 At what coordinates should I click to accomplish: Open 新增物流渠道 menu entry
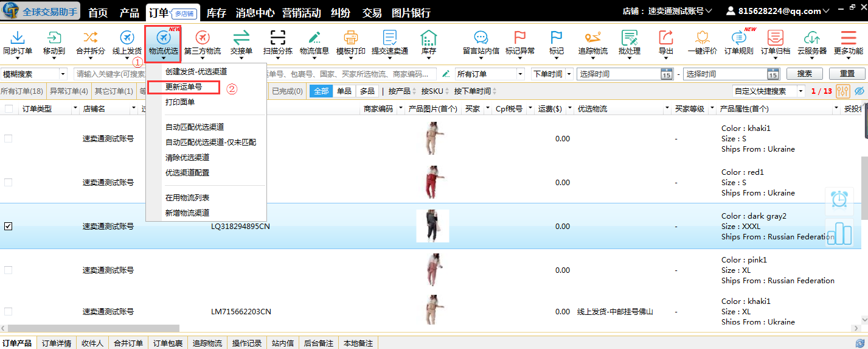click(x=187, y=213)
